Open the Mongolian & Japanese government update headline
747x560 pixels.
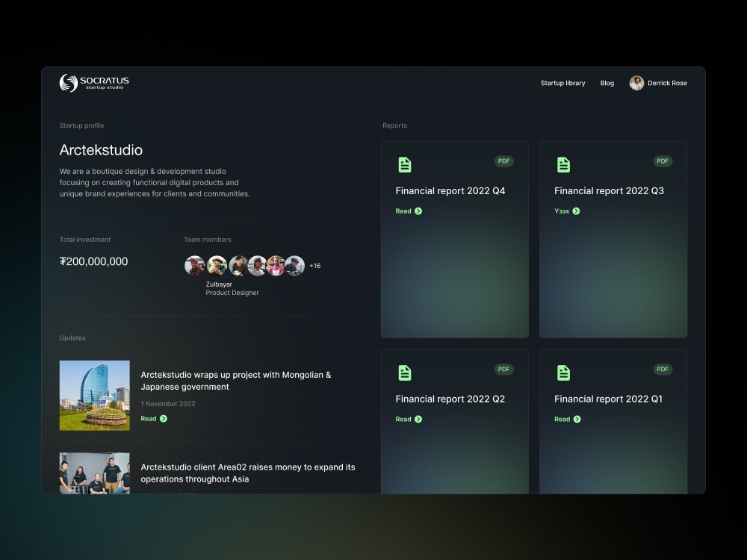coord(236,381)
